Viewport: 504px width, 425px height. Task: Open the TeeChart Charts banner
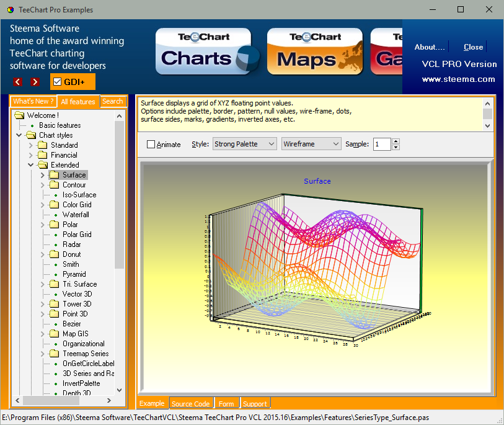pos(207,51)
